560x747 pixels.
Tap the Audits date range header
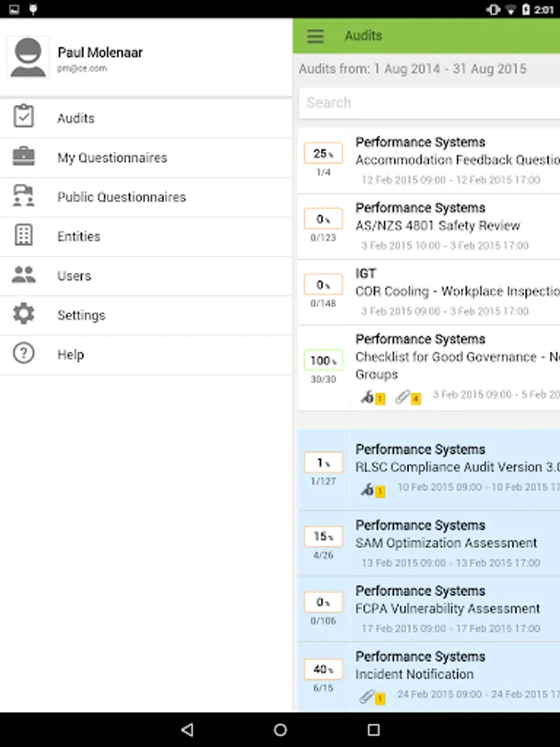pos(413,69)
